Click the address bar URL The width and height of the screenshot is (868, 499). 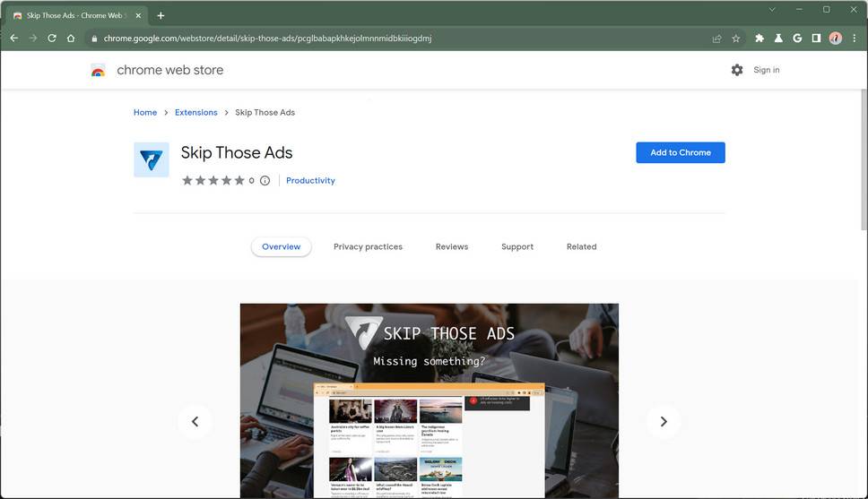(x=267, y=39)
